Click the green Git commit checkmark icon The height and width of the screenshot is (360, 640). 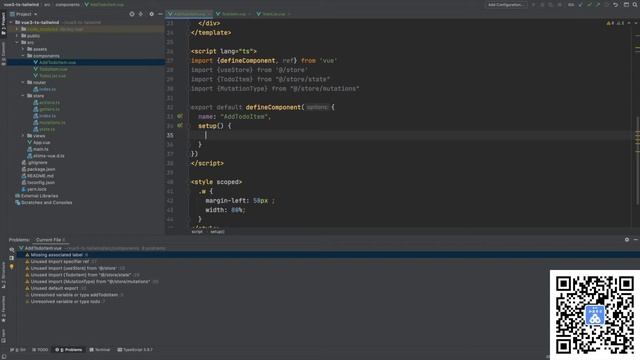[589, 4]
